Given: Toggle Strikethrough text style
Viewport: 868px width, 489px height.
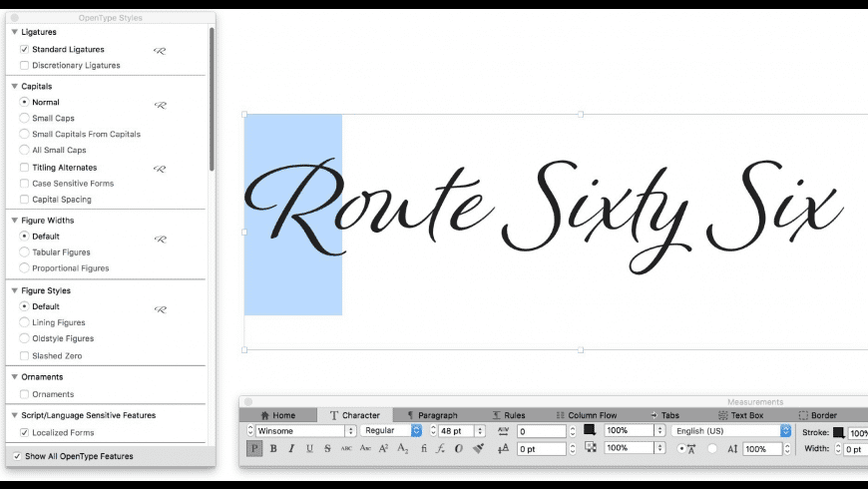Looking at the screenshot, I should [x=327, y=448].
